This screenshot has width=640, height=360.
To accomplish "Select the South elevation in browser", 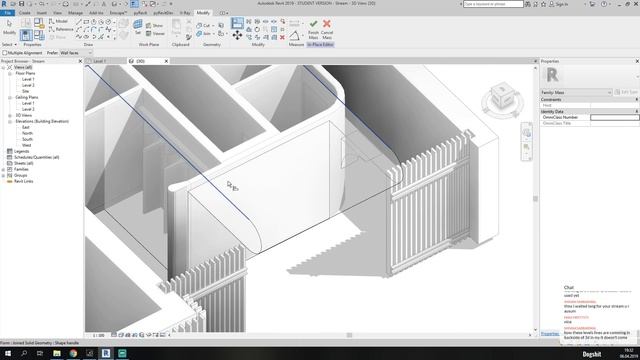I will point(27,139).
